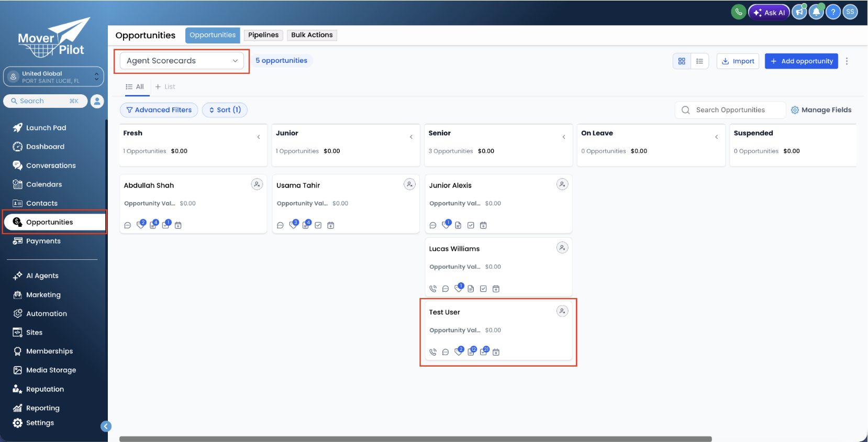Open calendar icon on Abdullah Shah card
This screenshot has height=442, width=868.
point(178,225)
